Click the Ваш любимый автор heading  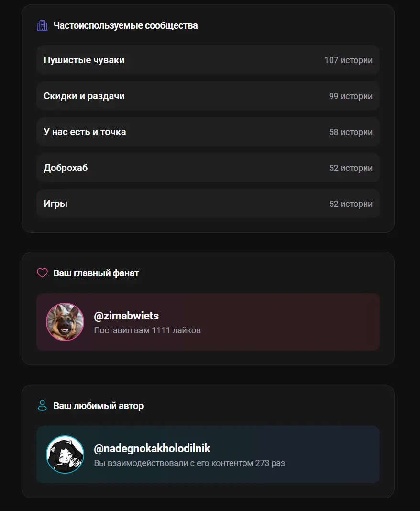click(98, 406)
